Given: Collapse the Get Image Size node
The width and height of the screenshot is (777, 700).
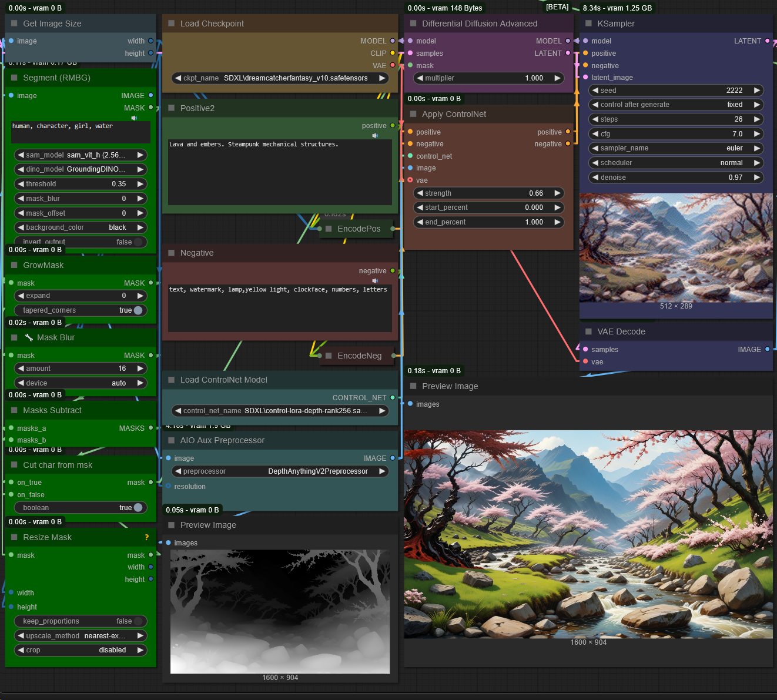Looking at the screenshot, I should click(x=15, y=24).
